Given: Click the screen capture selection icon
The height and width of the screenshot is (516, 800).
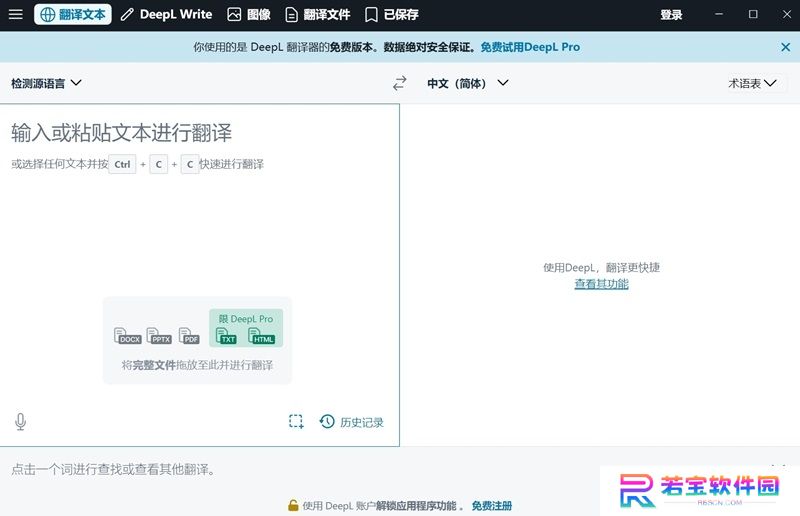Looking at the screenshot, I should 296,421.
